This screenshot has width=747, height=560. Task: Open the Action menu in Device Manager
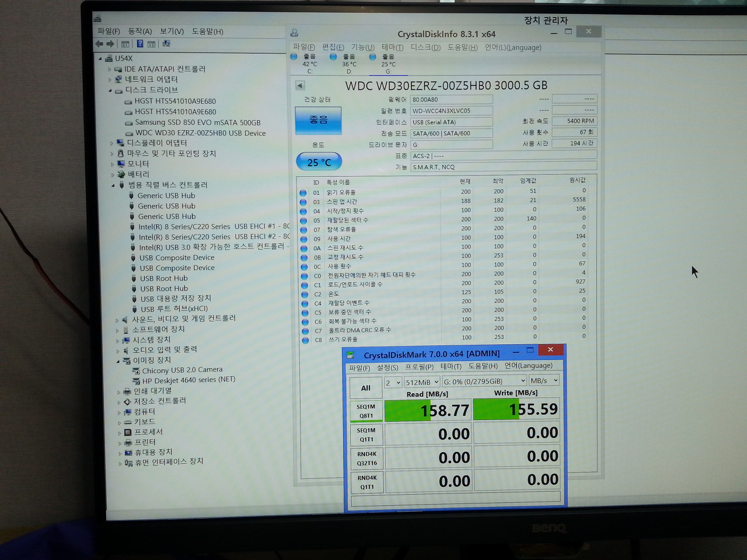tap(140, 32)
